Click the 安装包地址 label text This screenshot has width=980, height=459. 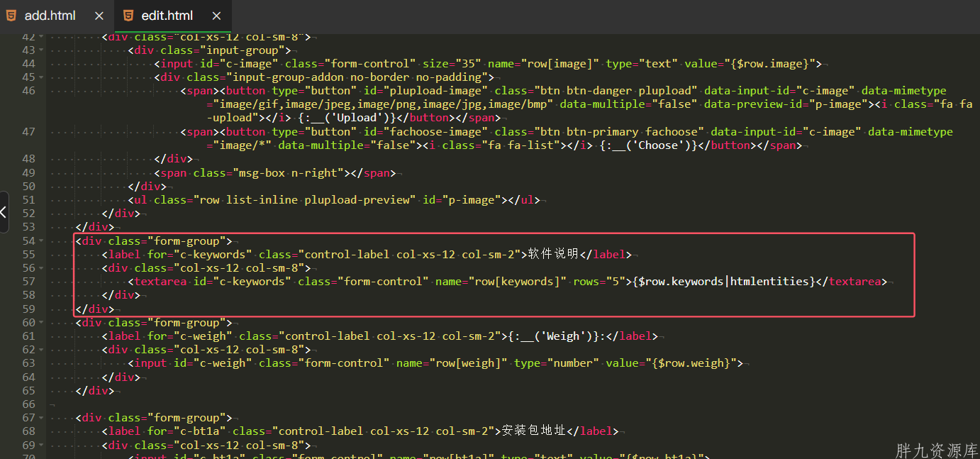click(x=535, y=431)
